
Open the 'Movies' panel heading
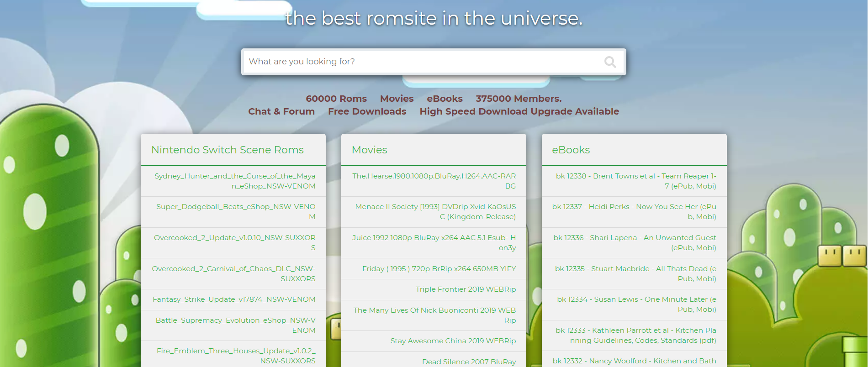369,150
